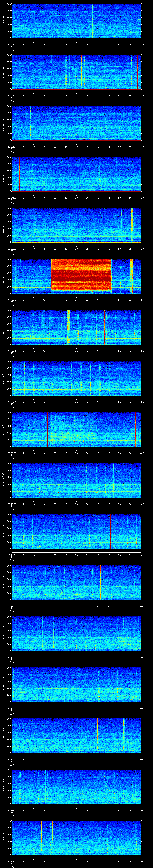Click the '20:10:00' start time label

(12, 504)
